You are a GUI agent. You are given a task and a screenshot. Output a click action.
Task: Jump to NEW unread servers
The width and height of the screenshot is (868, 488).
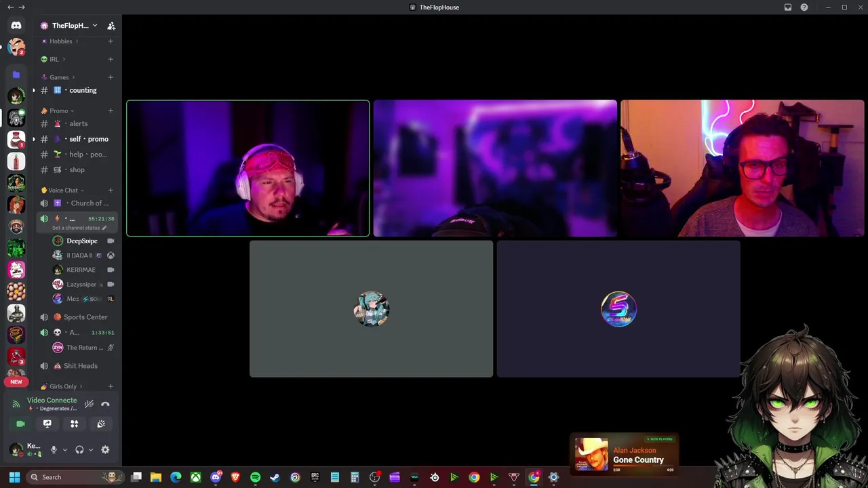coord(16,382)
